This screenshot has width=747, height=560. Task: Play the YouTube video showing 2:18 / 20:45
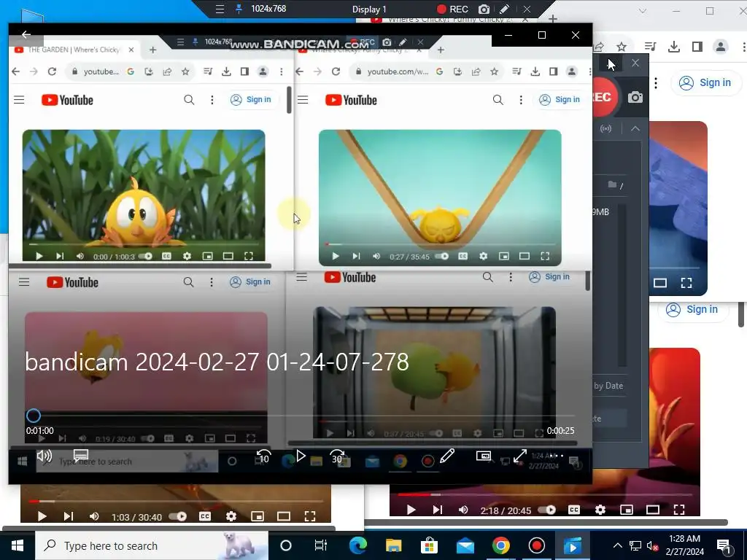(x=411, y=510)
